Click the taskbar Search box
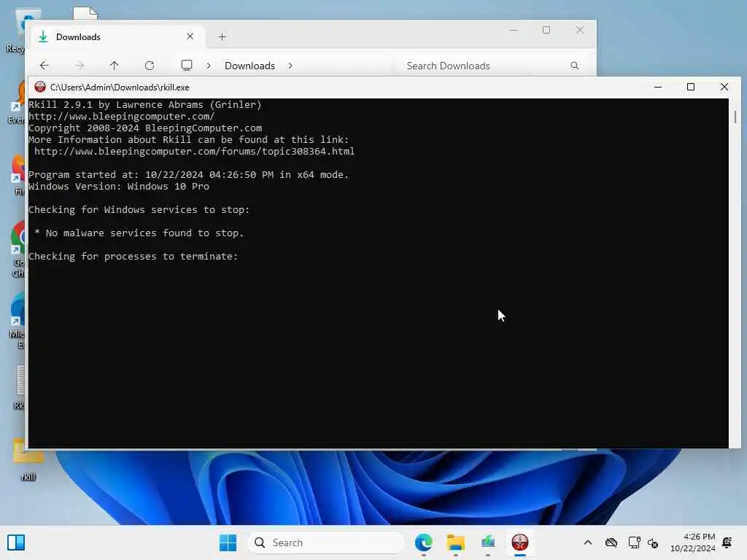 click(326, 542)
